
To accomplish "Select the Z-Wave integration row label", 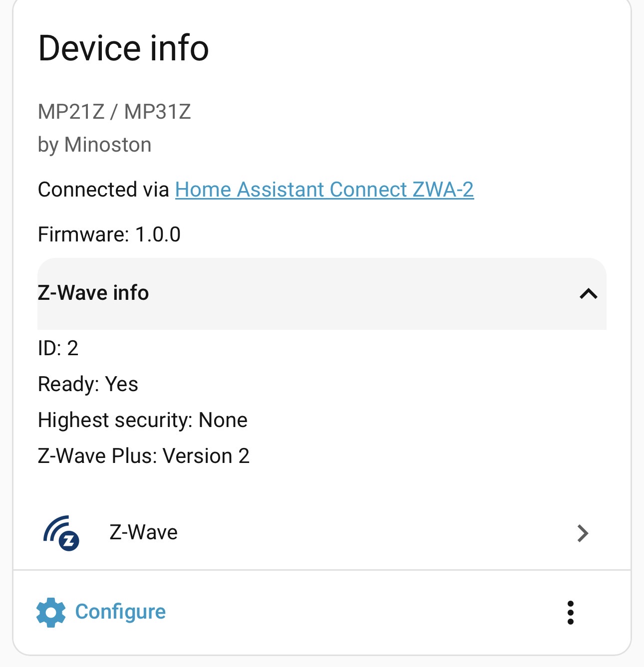I will (x=143, y=532).
